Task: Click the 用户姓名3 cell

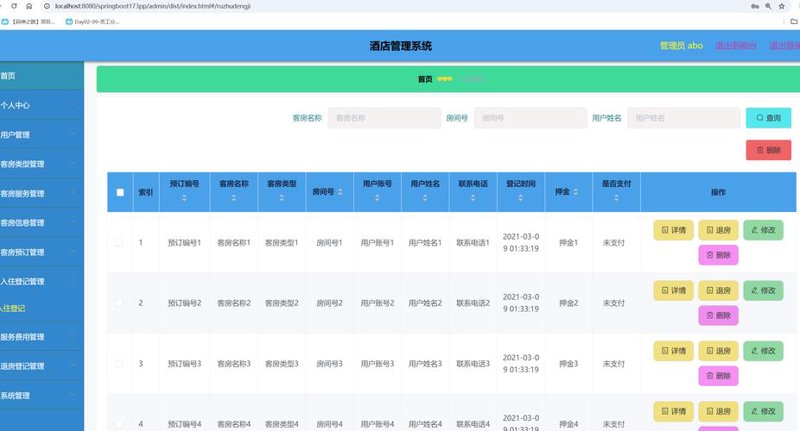Action: click(x=425, y=364)
